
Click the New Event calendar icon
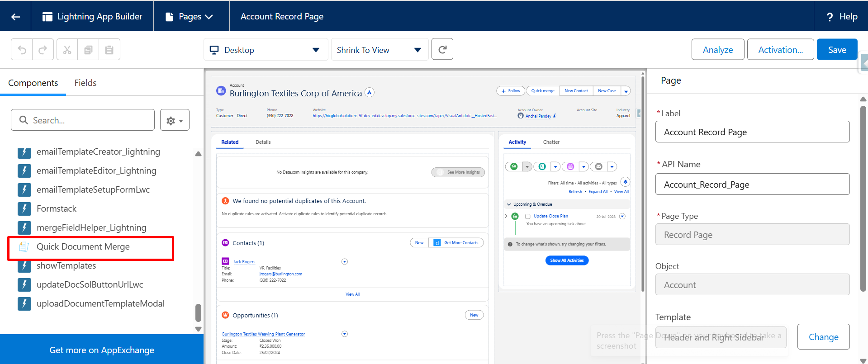pos(570,167)
